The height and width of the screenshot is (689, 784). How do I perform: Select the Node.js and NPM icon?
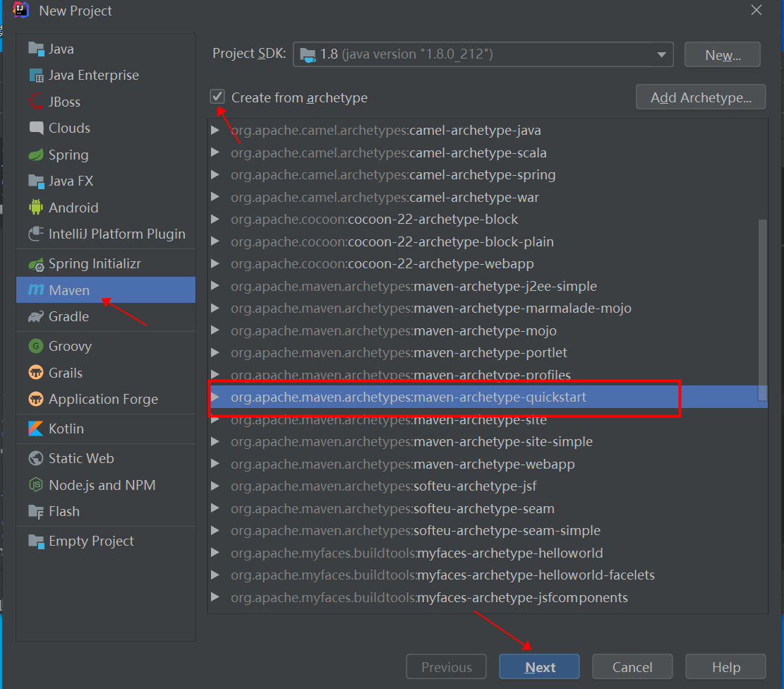(36, 485)
